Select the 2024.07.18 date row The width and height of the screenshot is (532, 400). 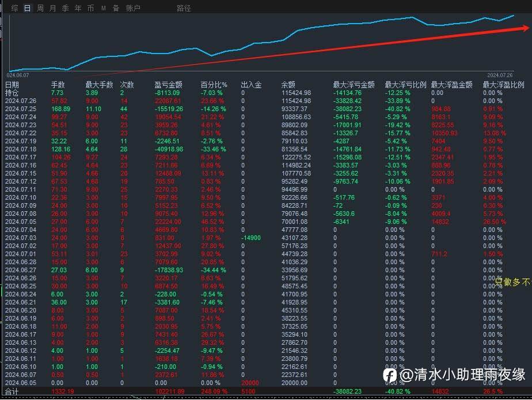point(21,149)
